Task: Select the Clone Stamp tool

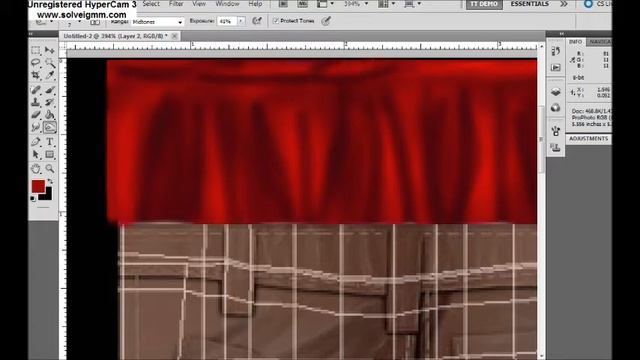Action: [x=36, y=102]
